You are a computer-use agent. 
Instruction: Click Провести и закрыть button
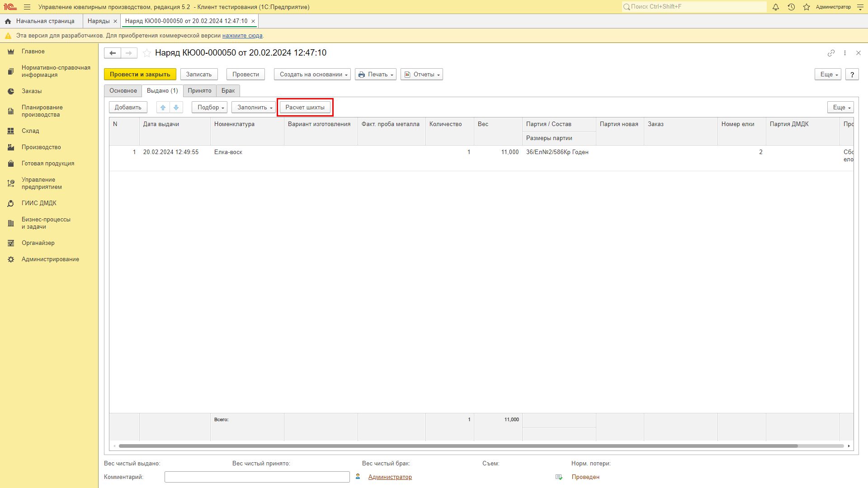pos(140,75)
